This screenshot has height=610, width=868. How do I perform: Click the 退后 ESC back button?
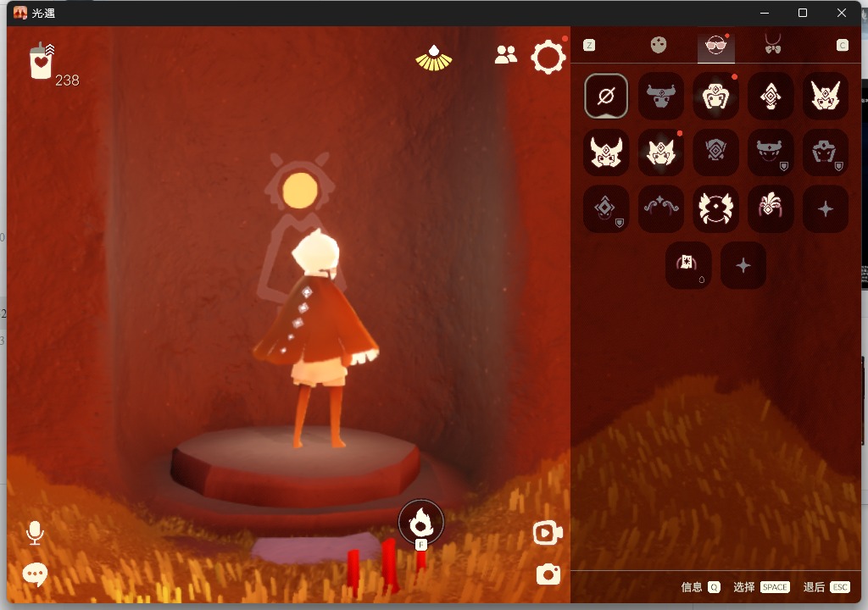(826, 587)
